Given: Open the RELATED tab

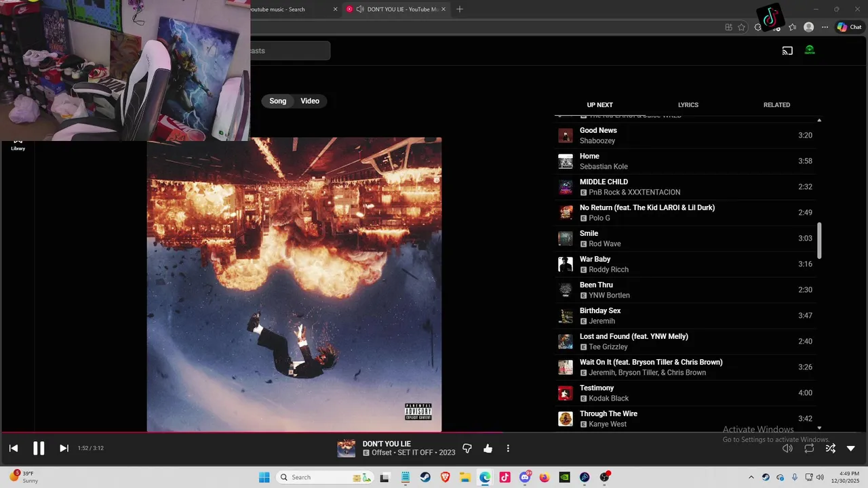Looking at the screenshot, I should coord(777,105).
